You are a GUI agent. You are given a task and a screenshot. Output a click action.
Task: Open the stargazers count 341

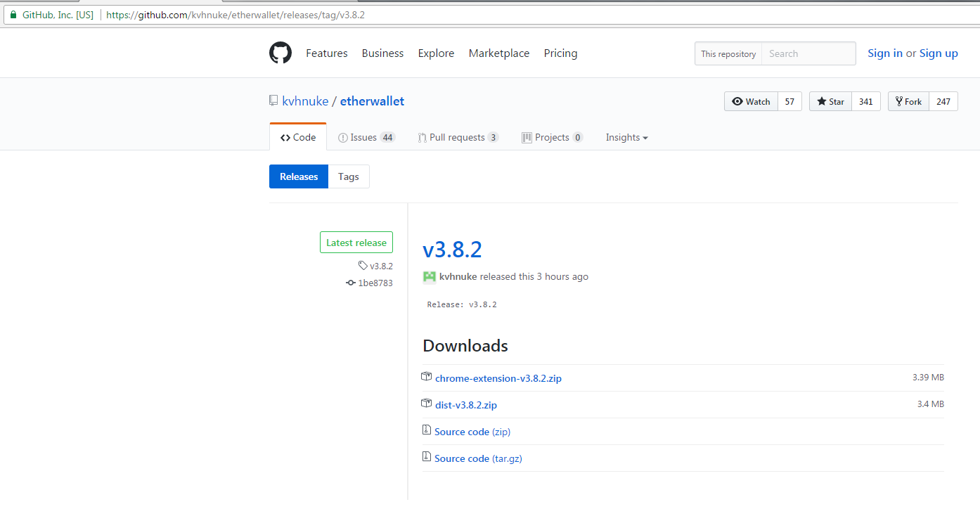[x=866, y=101]
